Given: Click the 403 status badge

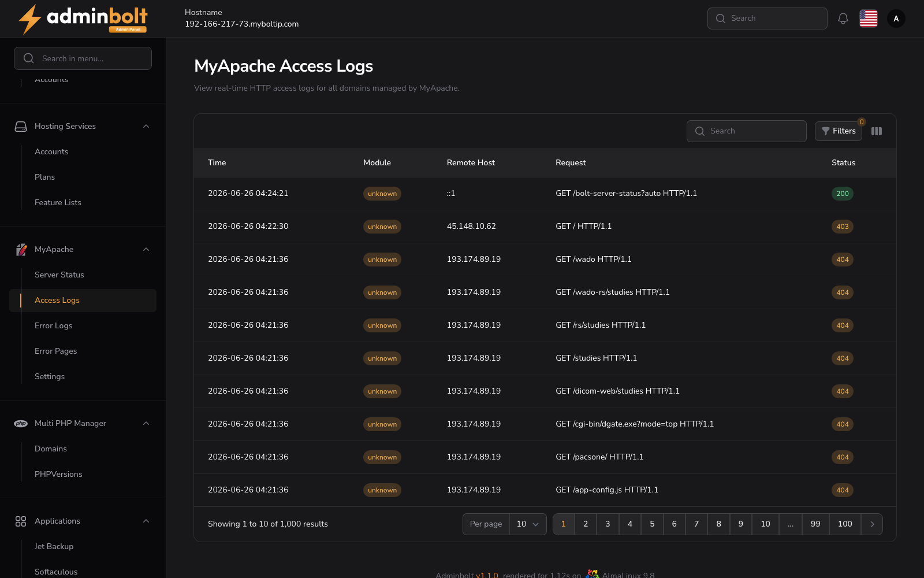Looking at the screenshot, I should click(843, 227).
